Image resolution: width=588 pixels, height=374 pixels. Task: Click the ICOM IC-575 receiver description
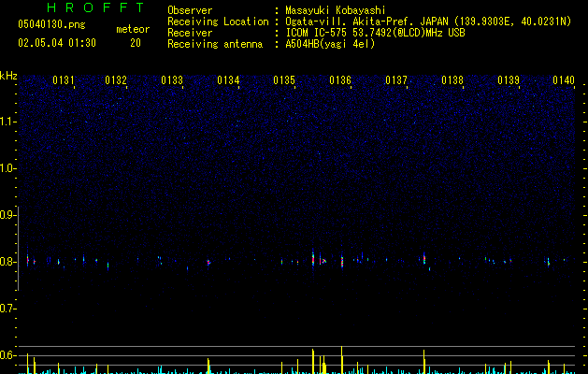(x=376, y=33)
